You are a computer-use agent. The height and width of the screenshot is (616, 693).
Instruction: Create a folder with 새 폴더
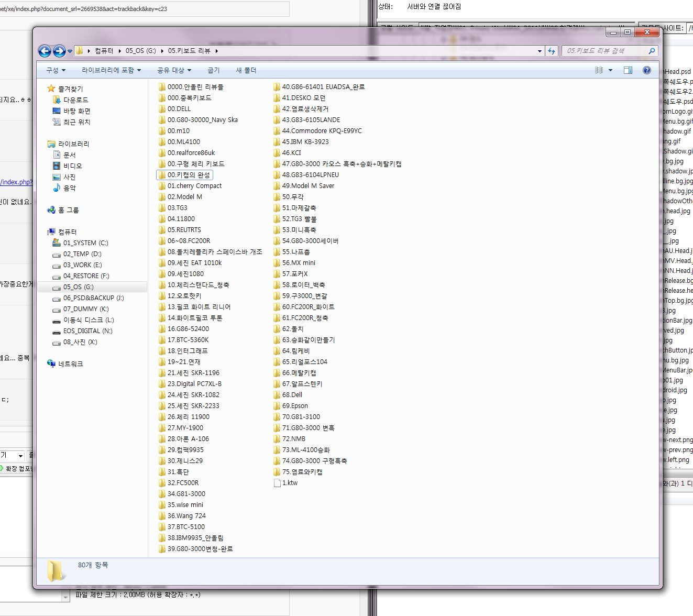[246, 70]
